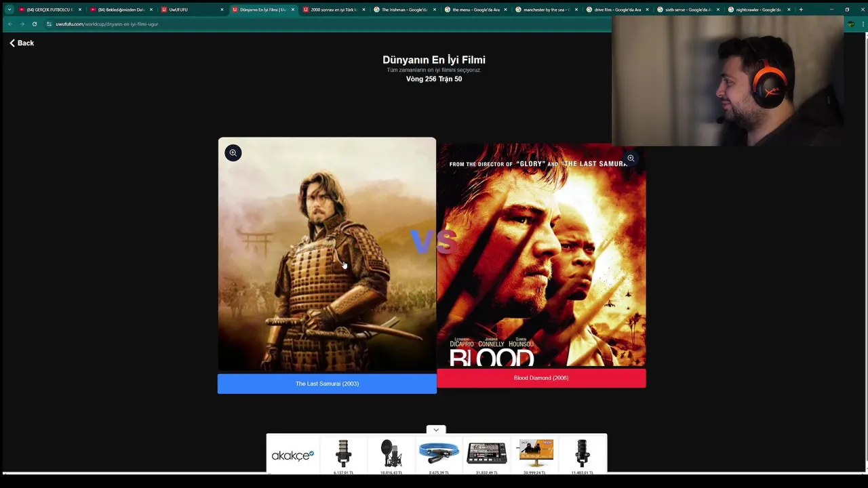
Task: Go back using the Back arrow
Action: [22, 43]
